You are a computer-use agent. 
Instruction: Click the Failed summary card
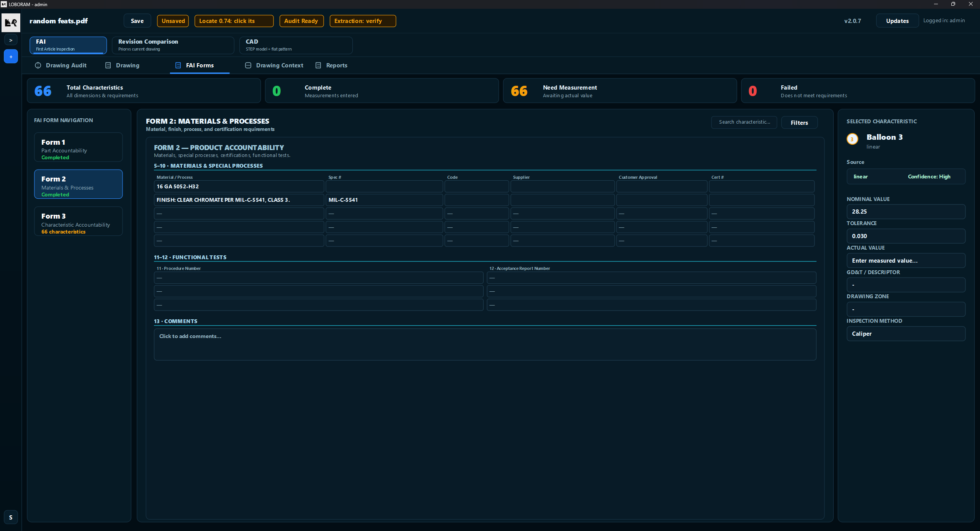point(858,91)
